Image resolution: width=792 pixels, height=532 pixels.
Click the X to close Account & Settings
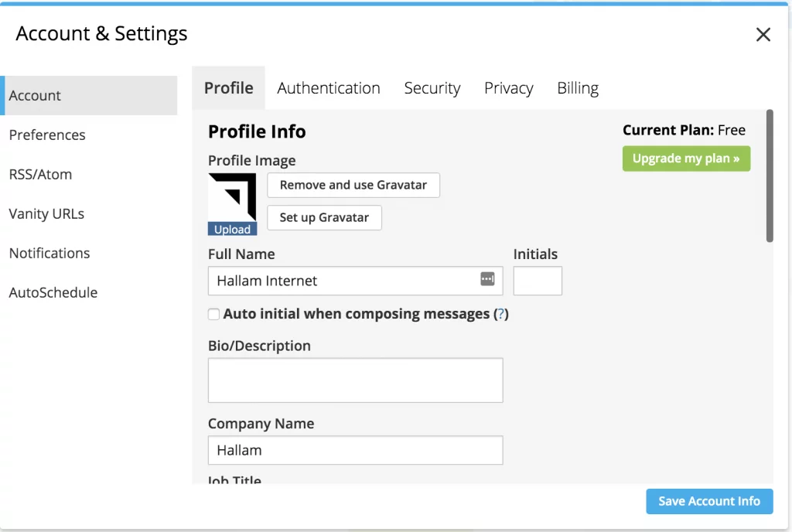(763, 34)
